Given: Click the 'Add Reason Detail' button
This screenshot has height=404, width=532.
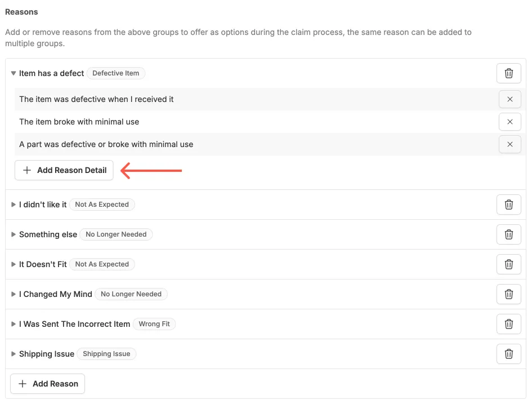Looking at the screenshot, I should pyautogui.click(x=64, y=170).
